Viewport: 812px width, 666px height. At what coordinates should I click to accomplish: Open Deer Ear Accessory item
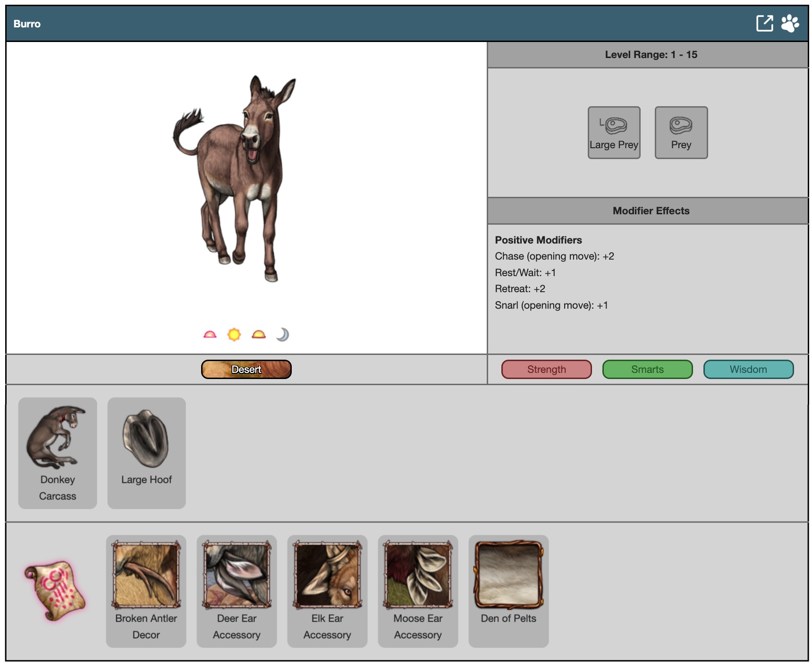(237, 590)
